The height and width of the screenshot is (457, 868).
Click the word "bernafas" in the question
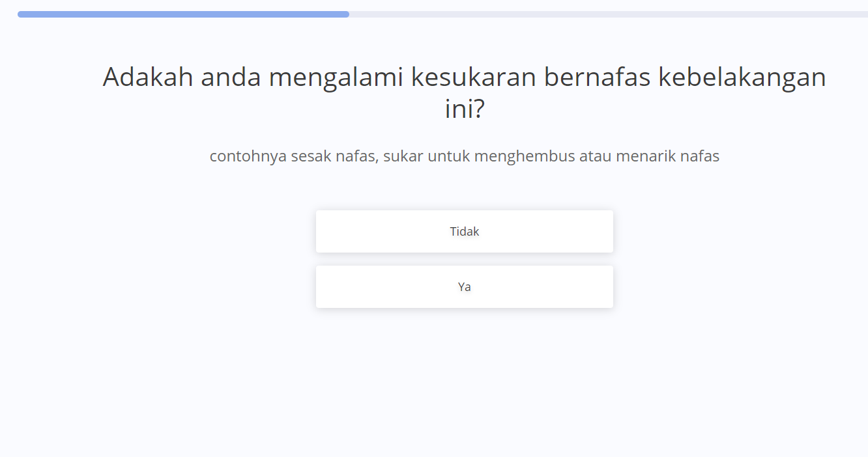(597, 77)
